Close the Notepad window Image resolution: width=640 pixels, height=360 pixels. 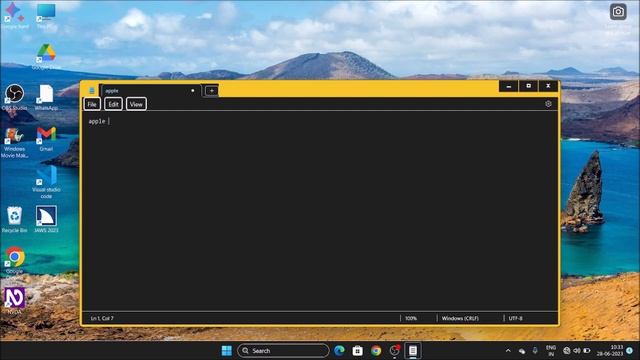(548, 86)
